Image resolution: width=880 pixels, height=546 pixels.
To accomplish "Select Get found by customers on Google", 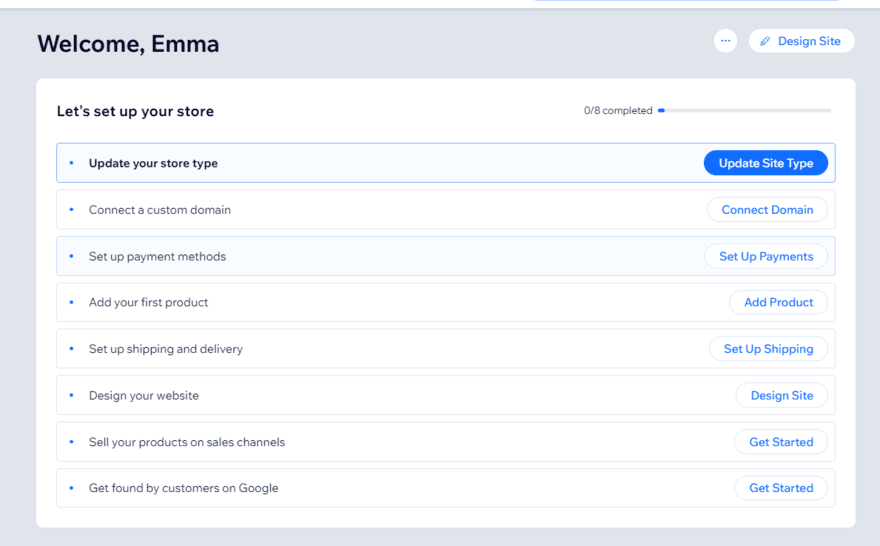I will 446,488.
